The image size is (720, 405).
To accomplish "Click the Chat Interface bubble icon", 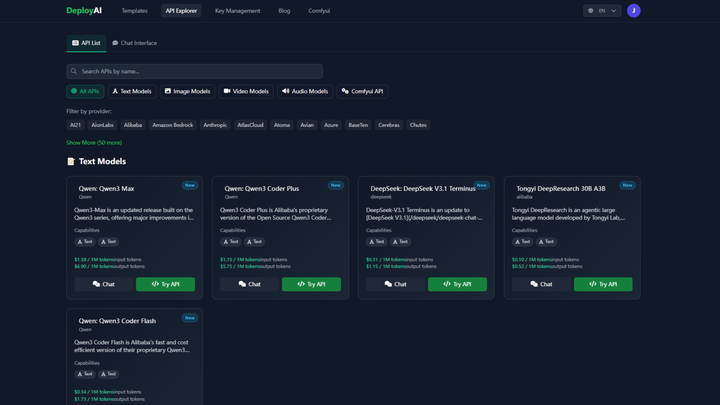I will (115, 43).
